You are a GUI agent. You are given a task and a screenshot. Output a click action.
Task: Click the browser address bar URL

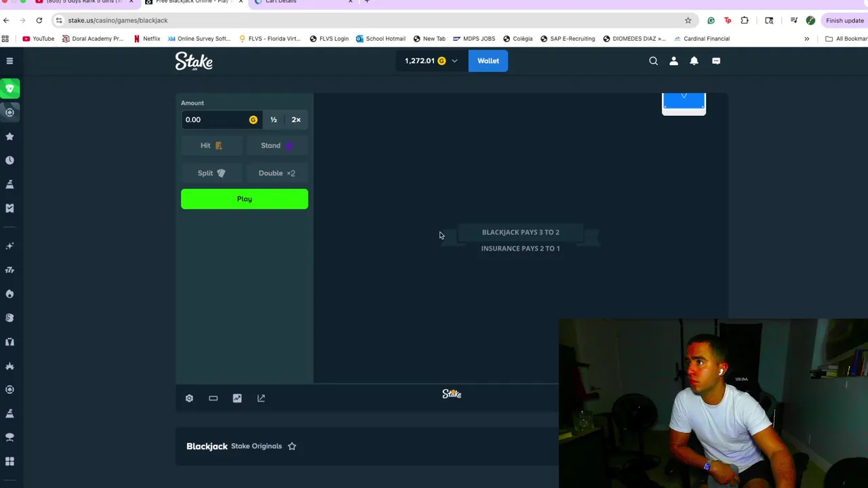point(118,20)
